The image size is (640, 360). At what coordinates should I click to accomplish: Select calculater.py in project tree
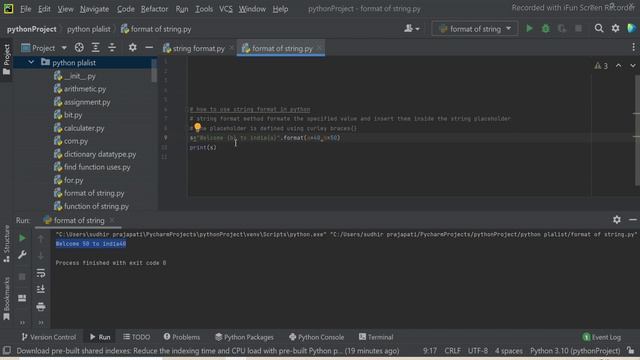[84, 128]
